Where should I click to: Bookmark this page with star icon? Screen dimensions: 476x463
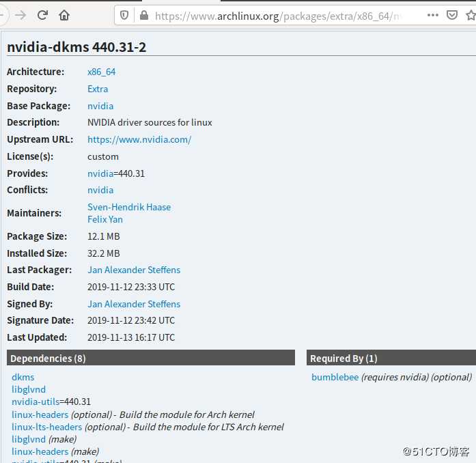pos(471,15)
